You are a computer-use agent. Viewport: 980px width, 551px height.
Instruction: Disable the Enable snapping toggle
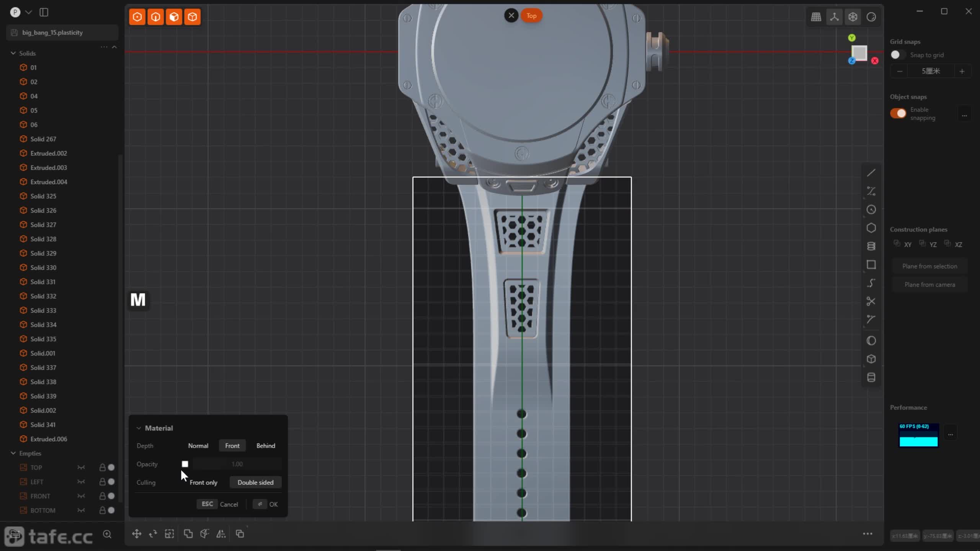click(x=898, y=113)
